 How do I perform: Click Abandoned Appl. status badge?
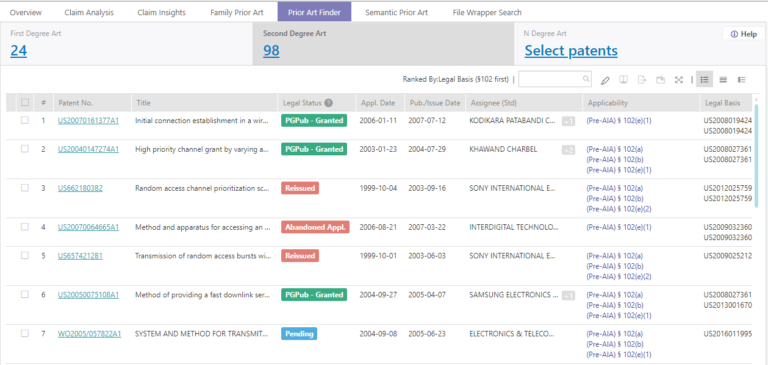point(315,227)
